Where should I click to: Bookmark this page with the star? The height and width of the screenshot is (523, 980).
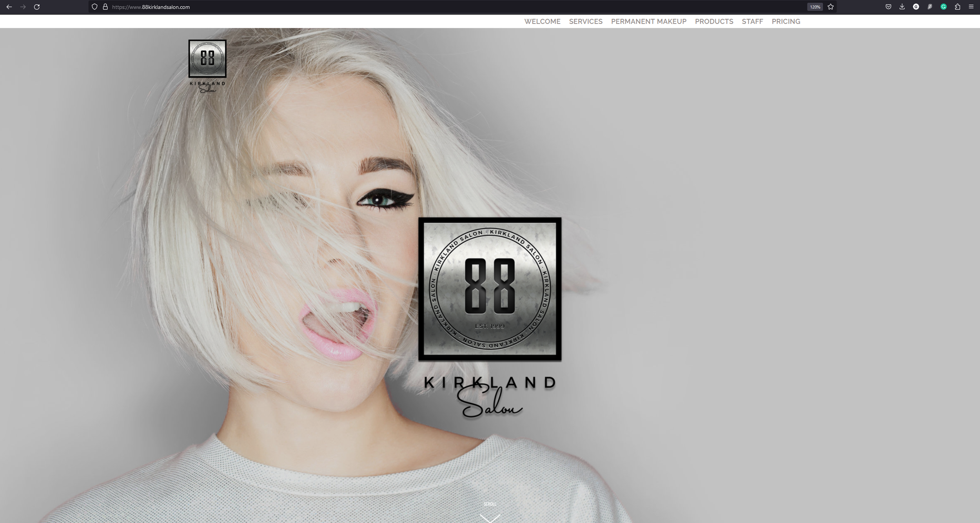(x=831, y=7)
